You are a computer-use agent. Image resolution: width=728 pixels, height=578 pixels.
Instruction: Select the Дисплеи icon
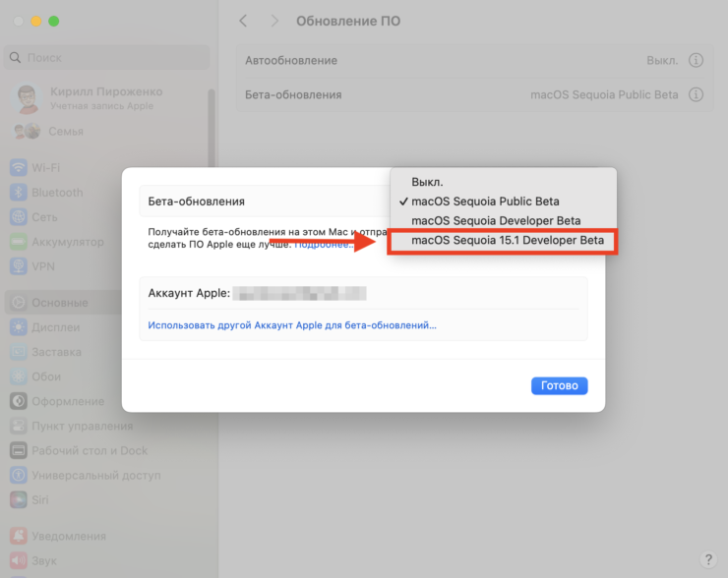click(x=19, y=327)
